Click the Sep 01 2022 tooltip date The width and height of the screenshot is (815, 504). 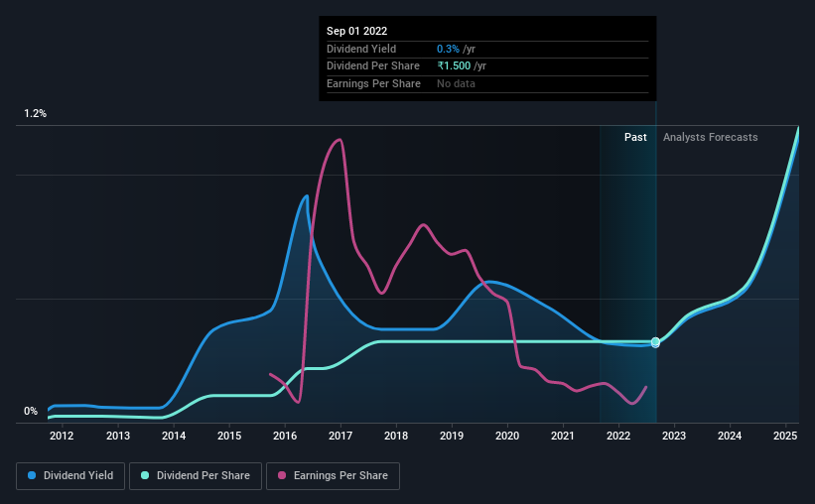357,31
